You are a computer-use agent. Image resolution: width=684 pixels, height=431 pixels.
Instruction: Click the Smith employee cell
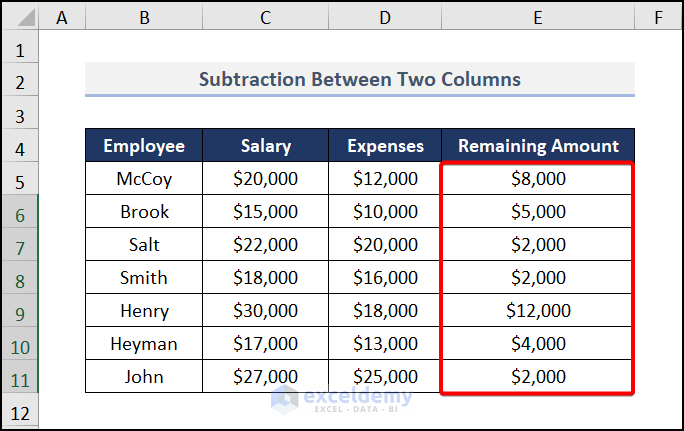tap(144, 278)
